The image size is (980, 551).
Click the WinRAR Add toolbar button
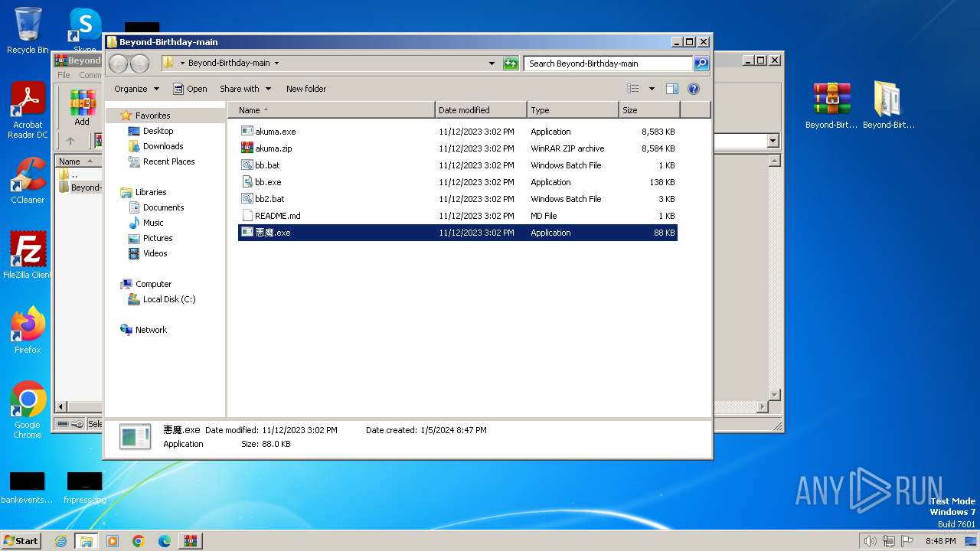[x=82, y=107]
